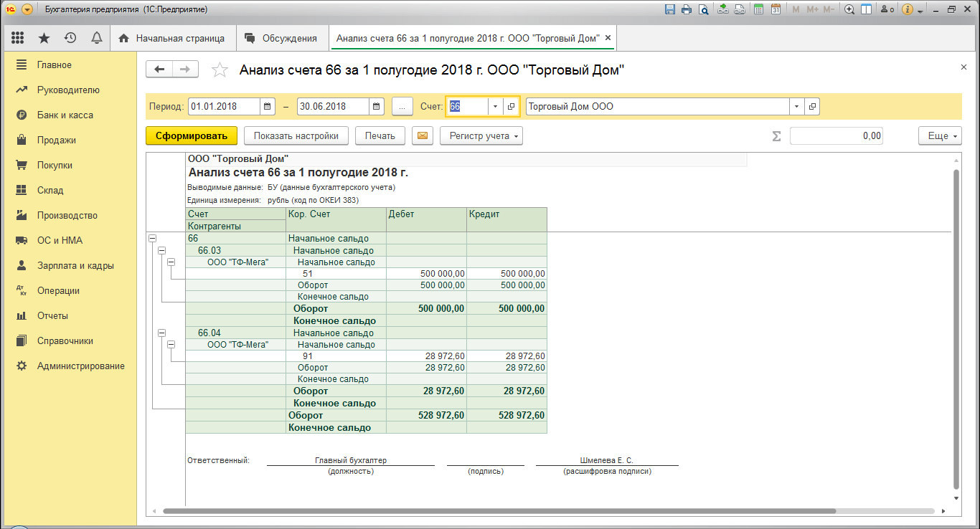Open Операции section in sidebar
The height and width of the screenshot is (529, 980).
[x=70, y=290]
